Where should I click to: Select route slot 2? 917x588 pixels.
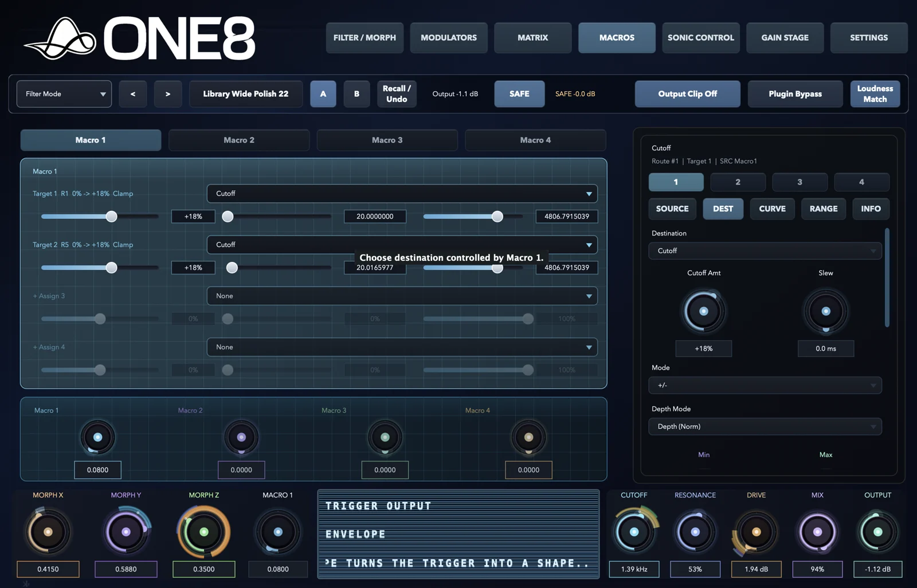[738, 182]
